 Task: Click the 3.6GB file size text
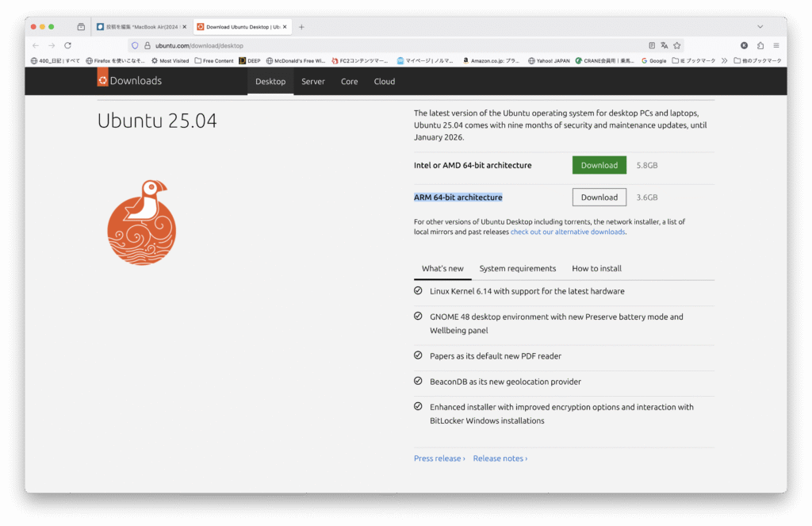(x=647, y=198)
